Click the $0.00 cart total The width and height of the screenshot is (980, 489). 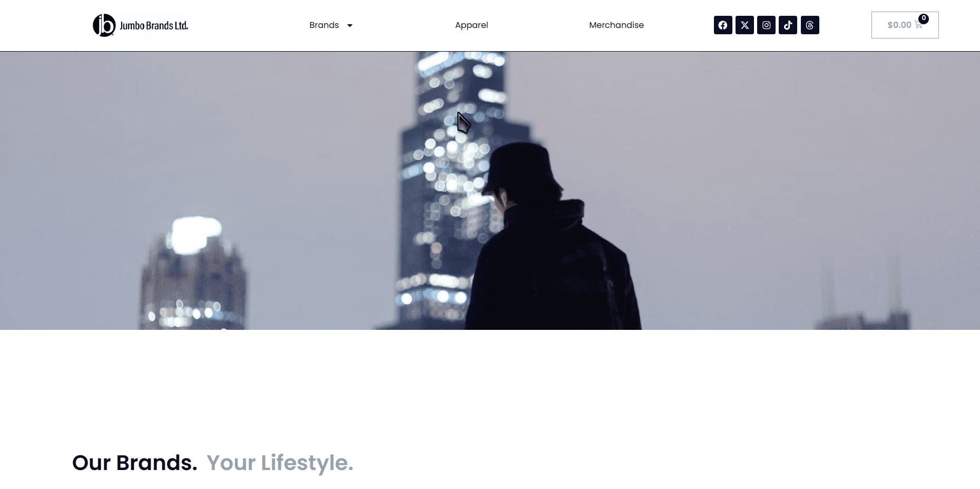pyautogui.click(x=899, y=25)
